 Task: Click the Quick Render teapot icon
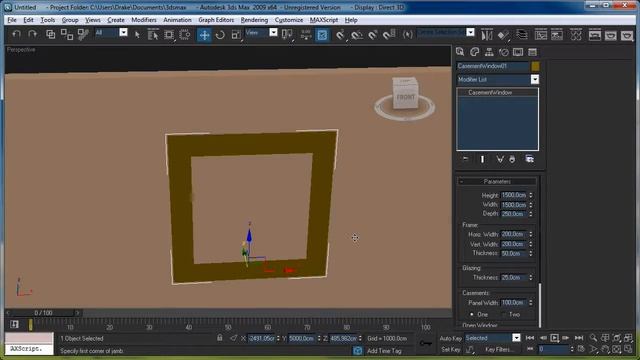pos(627,35)
